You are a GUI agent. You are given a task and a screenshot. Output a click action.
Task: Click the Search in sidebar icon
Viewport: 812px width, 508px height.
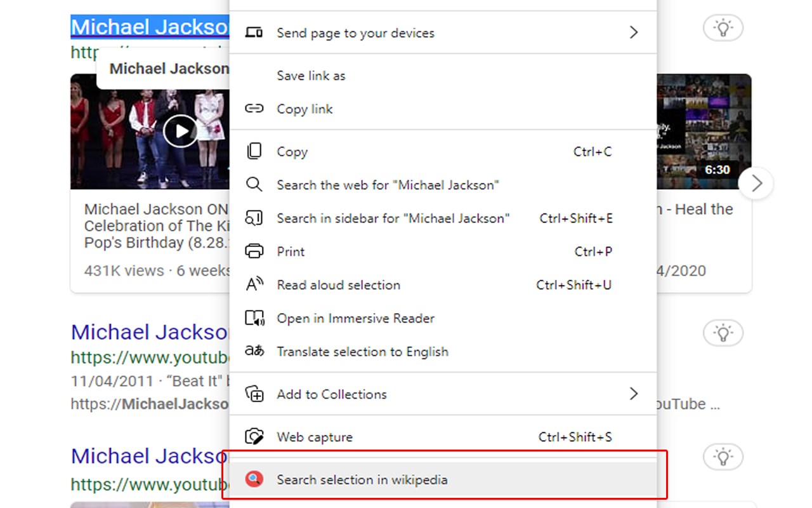point(254,218)
